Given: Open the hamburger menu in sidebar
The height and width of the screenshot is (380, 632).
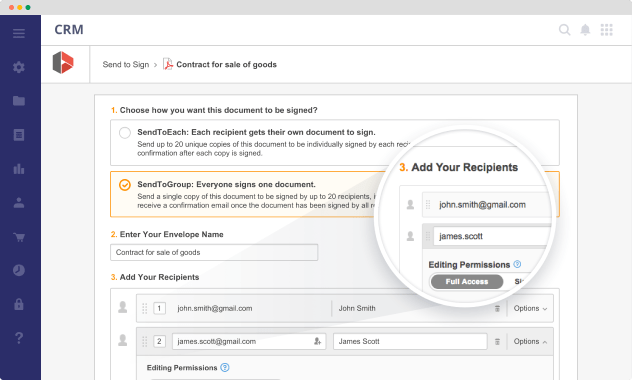Looking at the screenshot, I should [x=19, y=33].
